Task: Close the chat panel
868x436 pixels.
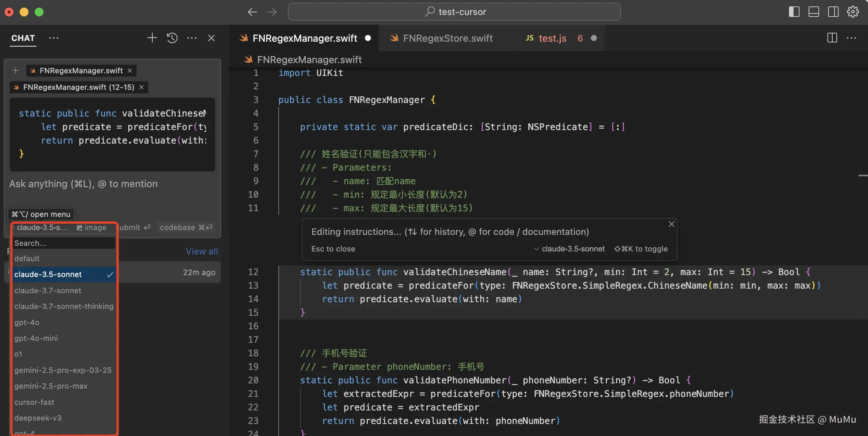Action: 211,38
